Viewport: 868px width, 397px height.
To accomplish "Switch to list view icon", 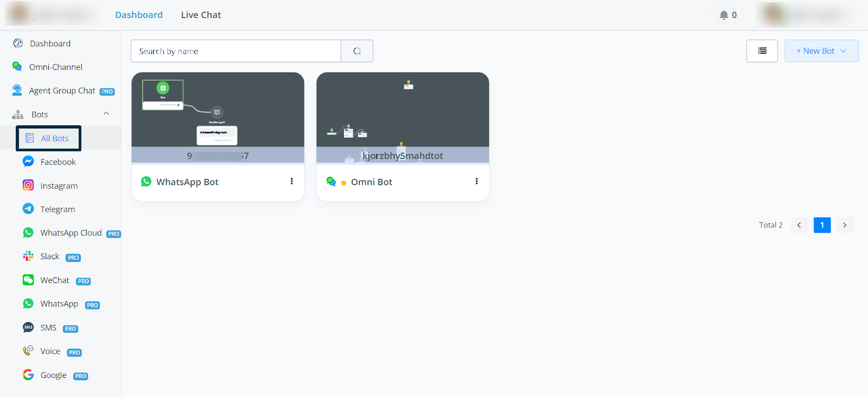I will pos(762,51).
